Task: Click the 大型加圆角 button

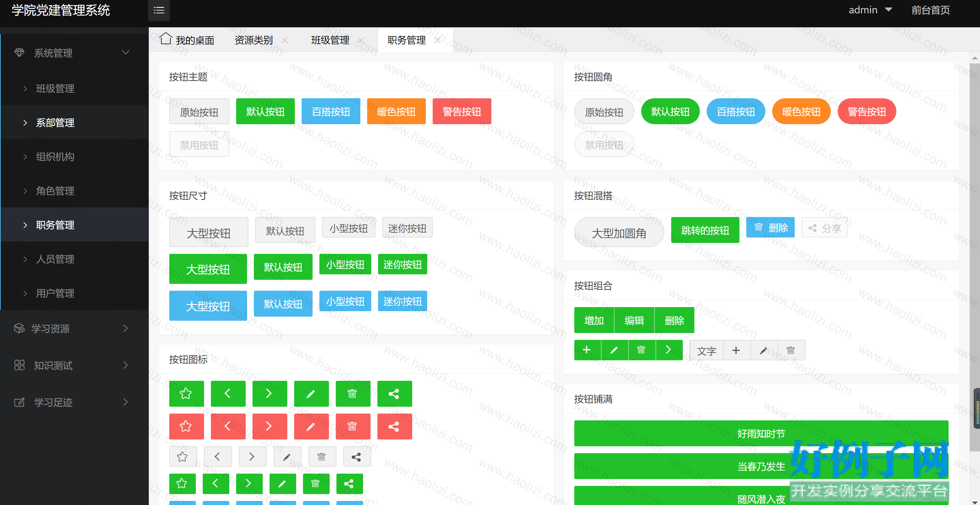Action: (x=619, y=232)
